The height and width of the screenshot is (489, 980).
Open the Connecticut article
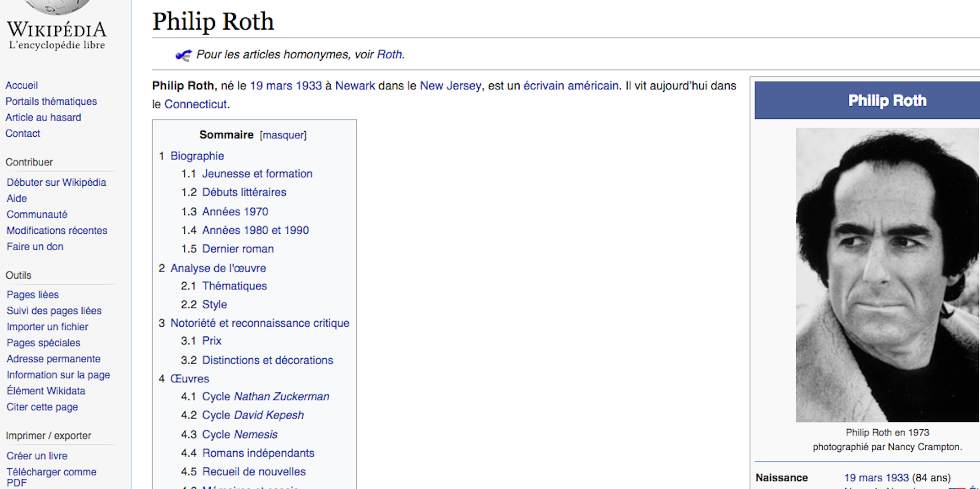[x=196, y=104]
